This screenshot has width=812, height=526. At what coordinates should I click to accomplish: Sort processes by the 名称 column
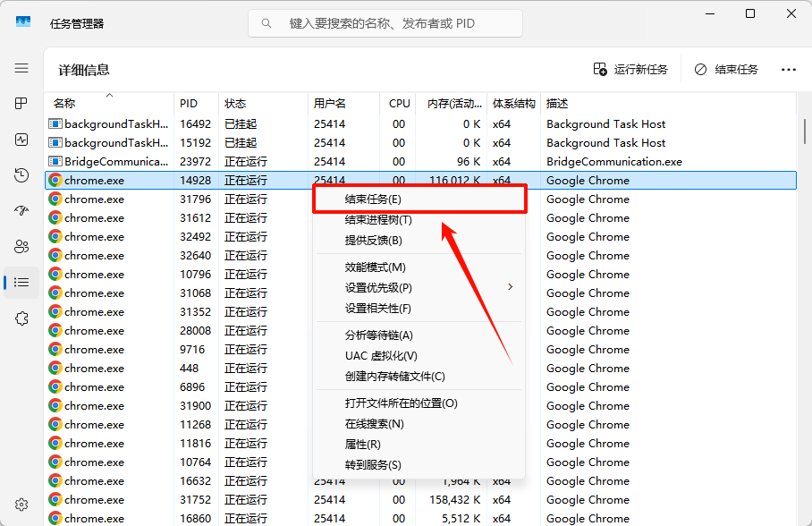(x=64, y=103)
